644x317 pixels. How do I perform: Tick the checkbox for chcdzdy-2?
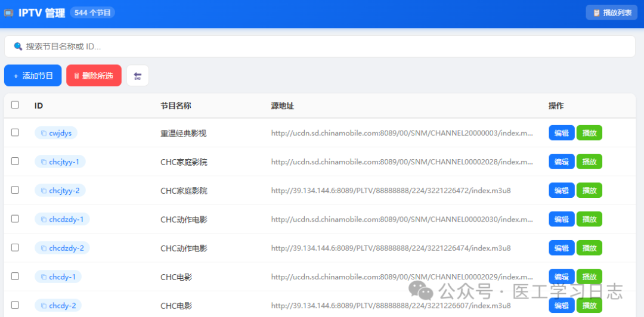15,247
